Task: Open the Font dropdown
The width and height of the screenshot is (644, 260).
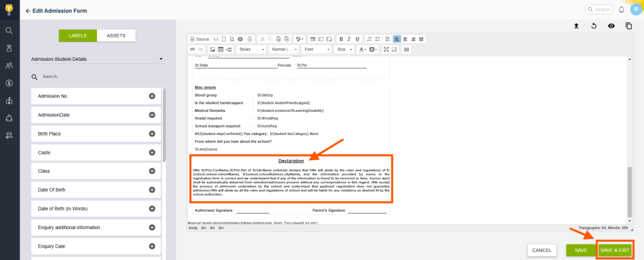Action: click(316, 49)
